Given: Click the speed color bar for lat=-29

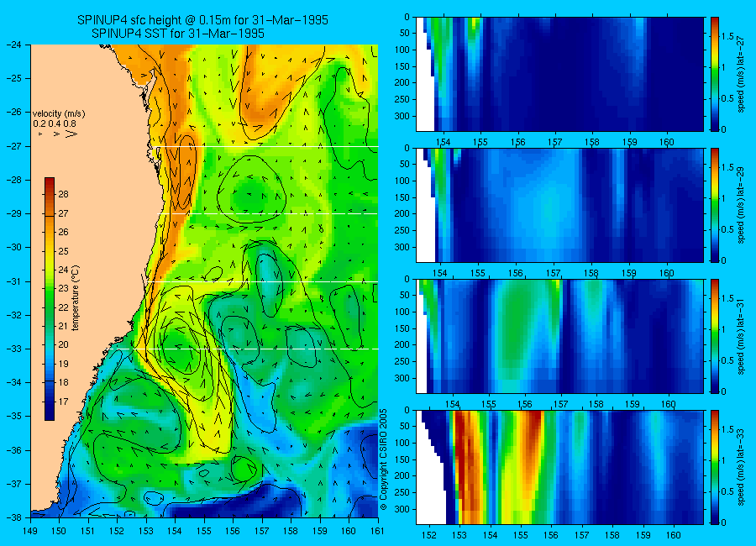Looking at the screenshot, I should click(714, 205).
